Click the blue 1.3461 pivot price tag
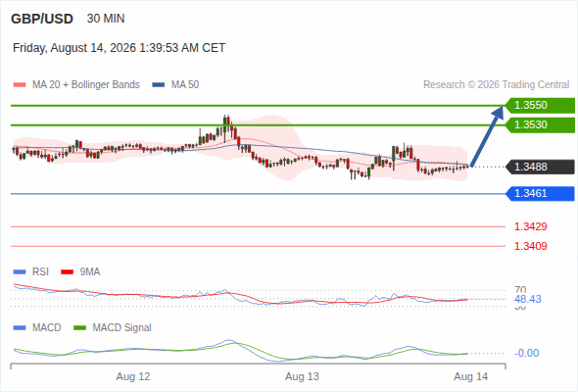The height and width of the screenshot is (392, 578). coord(540,194)
